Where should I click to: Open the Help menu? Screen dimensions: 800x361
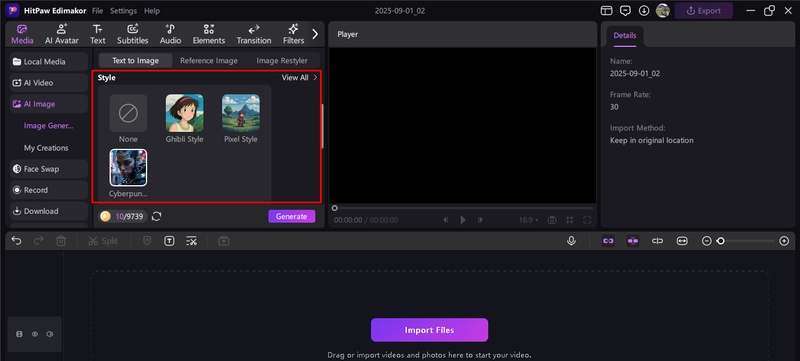click(152, 11)
